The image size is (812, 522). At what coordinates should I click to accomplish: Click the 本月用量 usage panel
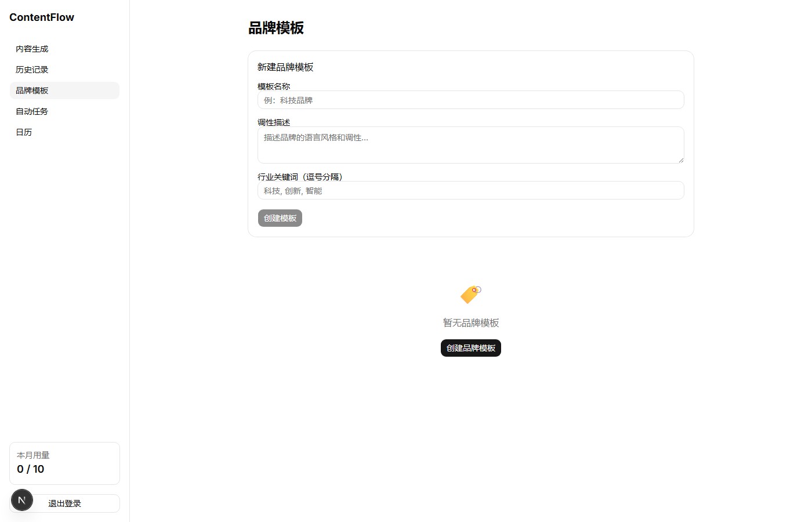64,463
